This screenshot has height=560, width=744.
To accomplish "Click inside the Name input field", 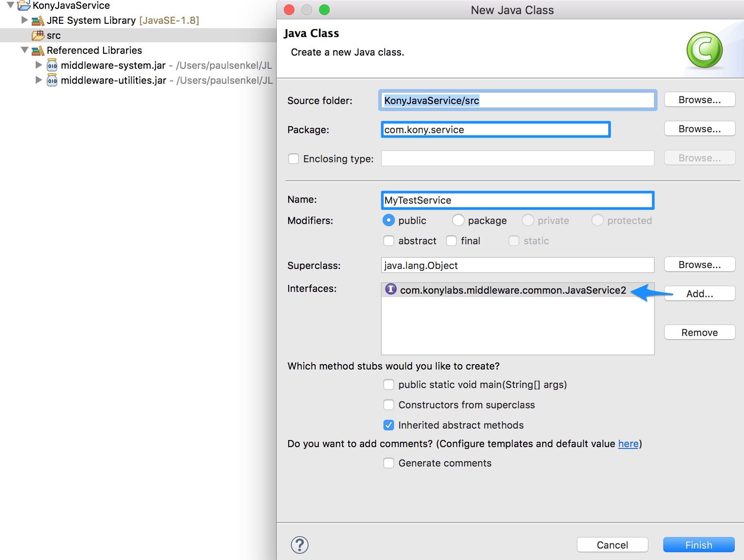I will (x=516, y=200).
